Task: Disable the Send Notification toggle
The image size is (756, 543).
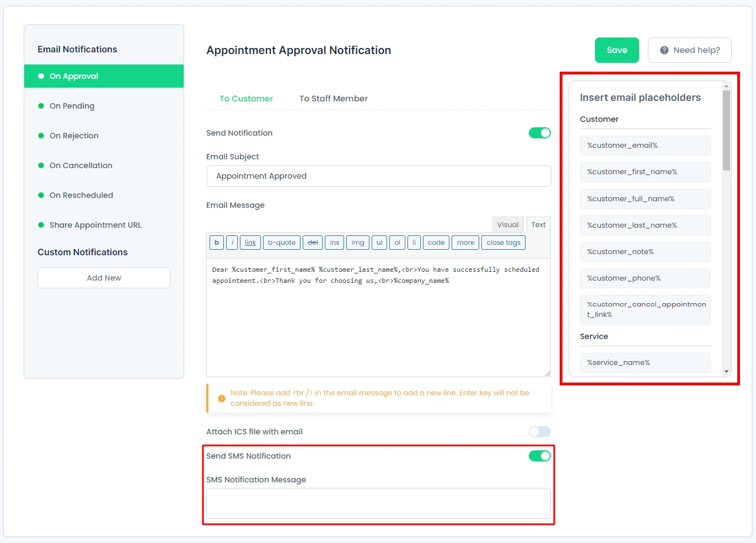Action: tap(539, 133)
